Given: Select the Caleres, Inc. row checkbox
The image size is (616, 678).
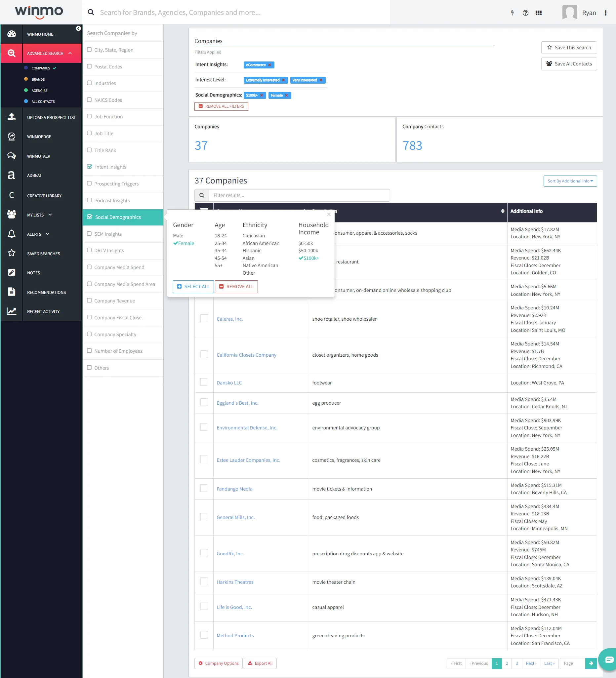Looking at the screenshot, I should coord(204,318).
